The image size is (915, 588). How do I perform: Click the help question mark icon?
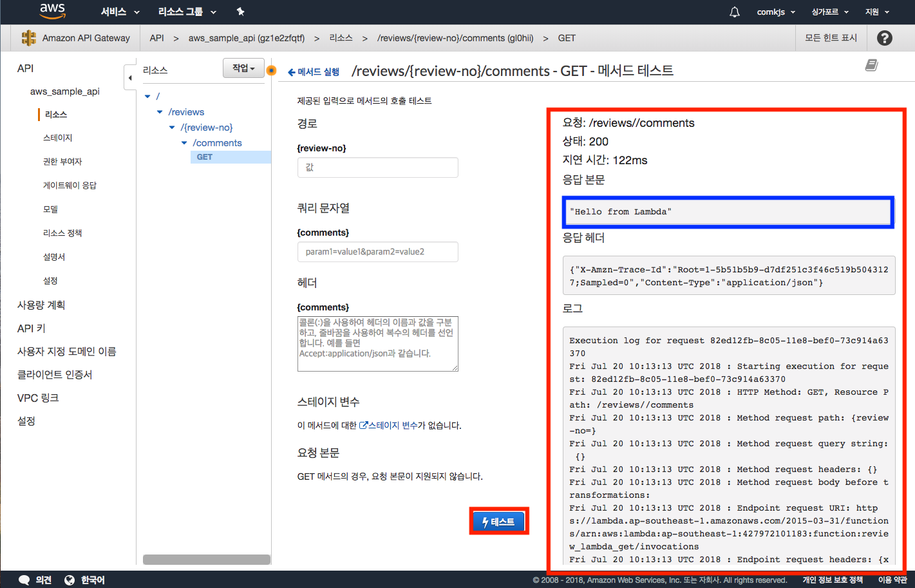click(885, 38)
